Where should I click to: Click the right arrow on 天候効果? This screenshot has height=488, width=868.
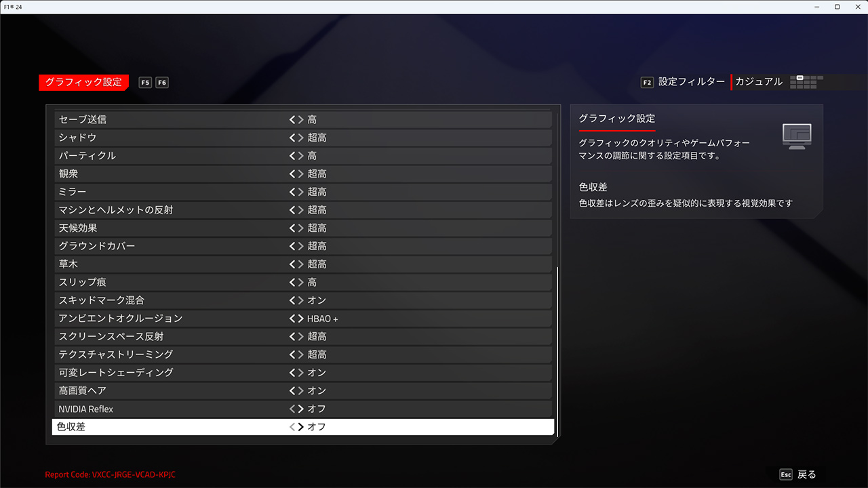click(300, 228)
